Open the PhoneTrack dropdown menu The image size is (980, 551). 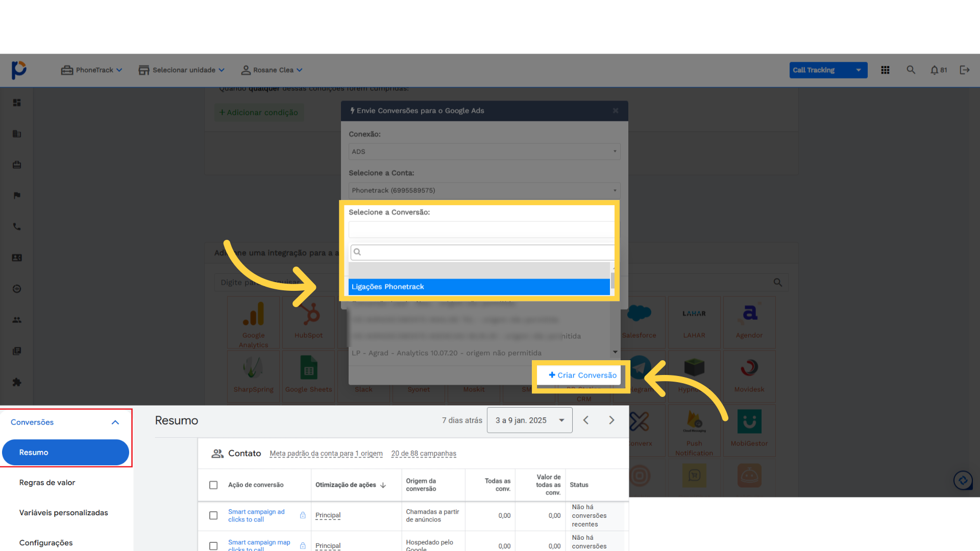(x=92, y=70)
